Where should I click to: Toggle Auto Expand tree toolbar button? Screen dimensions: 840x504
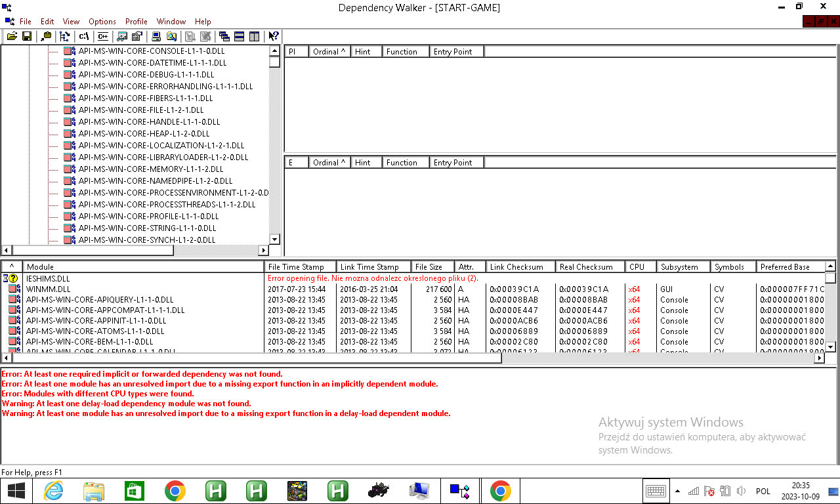(65, 37)
